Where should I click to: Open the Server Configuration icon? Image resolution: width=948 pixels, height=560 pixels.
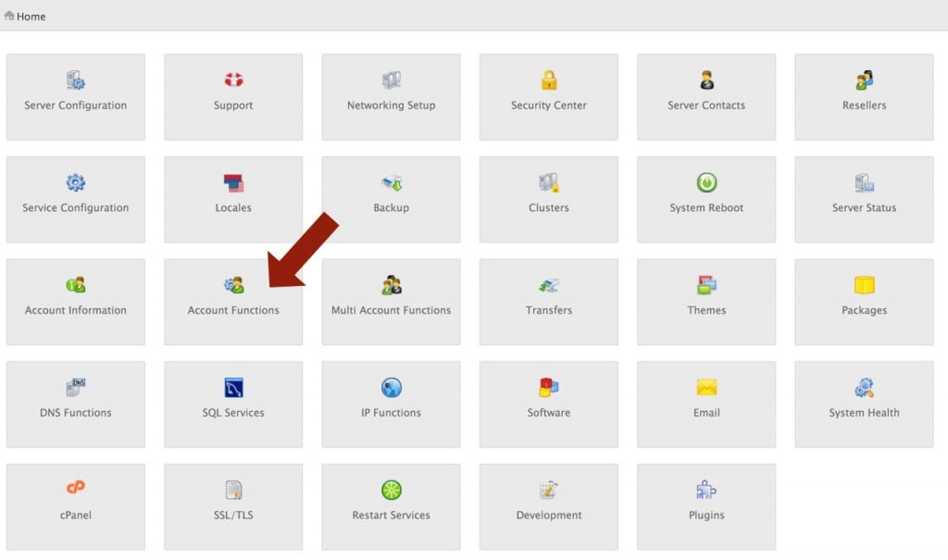pyautogui.click(x=76, y=80)
